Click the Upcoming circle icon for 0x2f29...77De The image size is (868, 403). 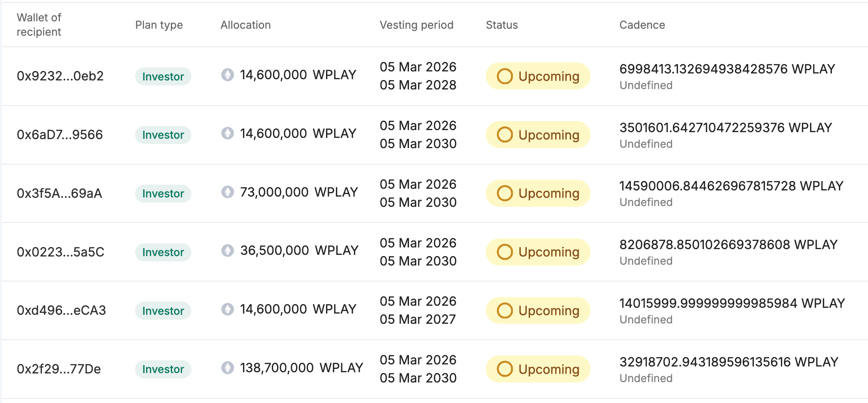click(505, 369)
